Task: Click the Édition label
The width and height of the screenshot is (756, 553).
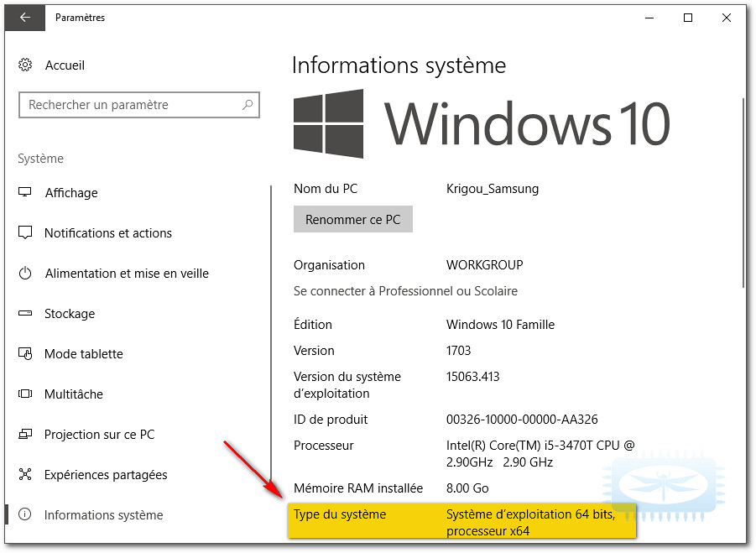Action: click(x=312, y=324)
